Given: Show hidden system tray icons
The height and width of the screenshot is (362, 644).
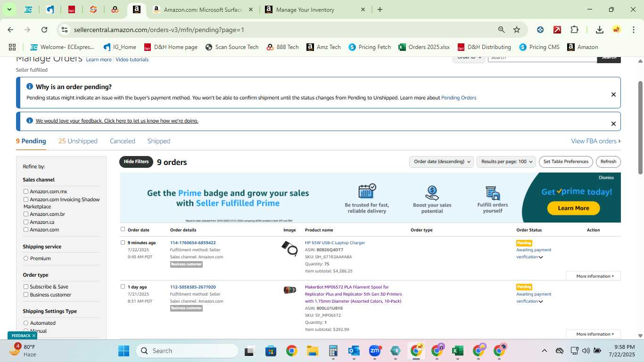Looking at the screenshot, I should click(x=544, y=351).
